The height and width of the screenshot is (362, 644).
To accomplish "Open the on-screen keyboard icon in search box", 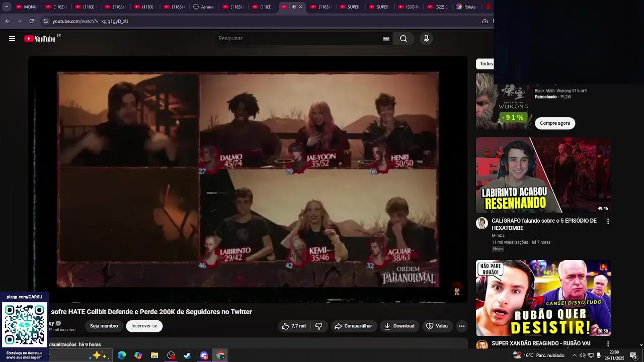I will 386,39.
